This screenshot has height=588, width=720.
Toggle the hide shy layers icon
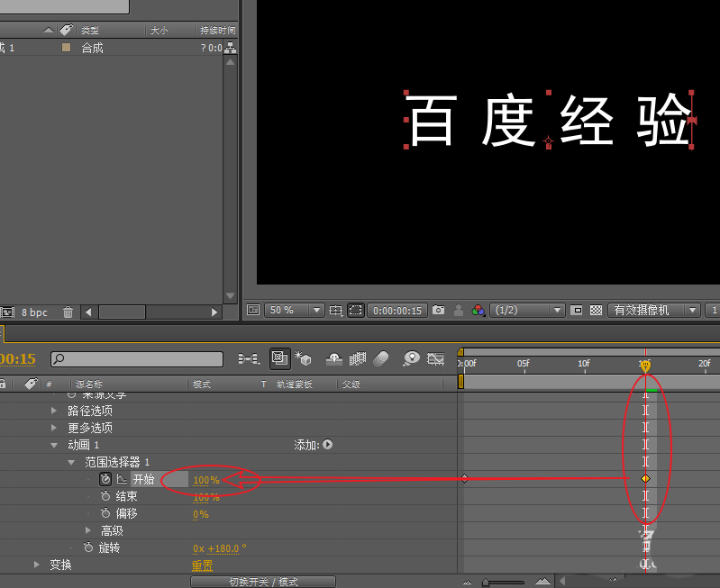coord(334,358)
